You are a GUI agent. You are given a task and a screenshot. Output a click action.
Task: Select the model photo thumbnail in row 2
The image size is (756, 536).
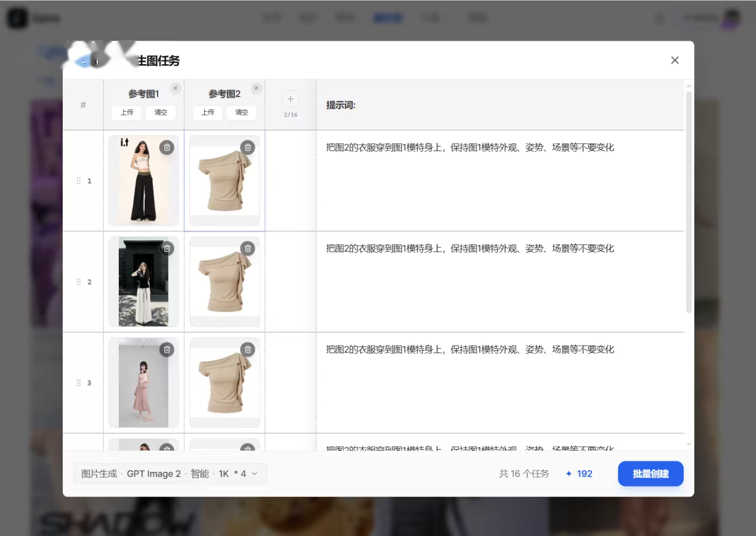point(144,281)
